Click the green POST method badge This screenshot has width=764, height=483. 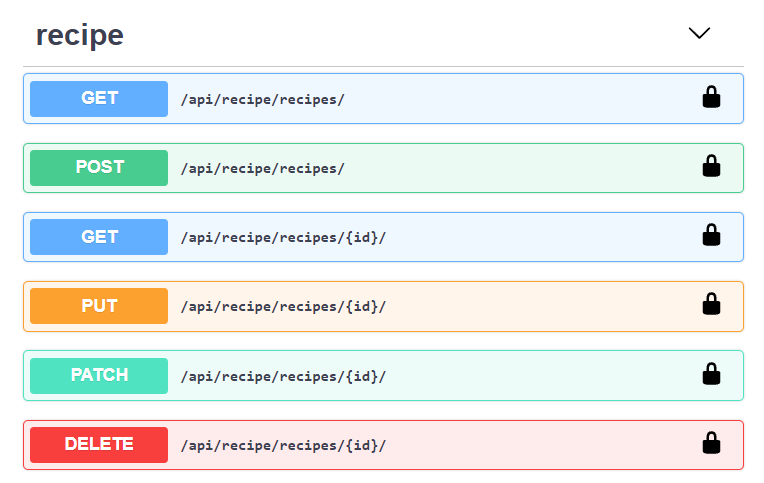click(99, 168)
